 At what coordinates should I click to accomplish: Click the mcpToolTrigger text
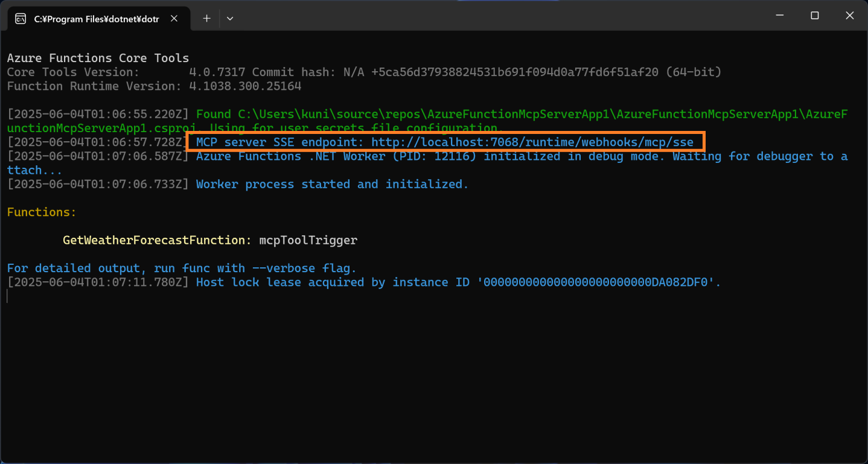pyautogui.click(x=308, y=240)
